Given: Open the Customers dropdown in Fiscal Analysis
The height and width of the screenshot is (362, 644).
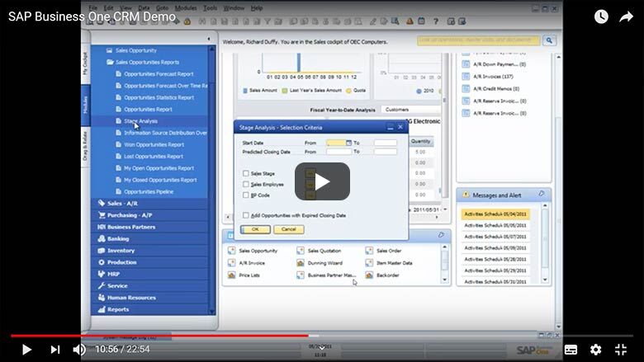Looking at the screenshot, I should coord(410,110).
